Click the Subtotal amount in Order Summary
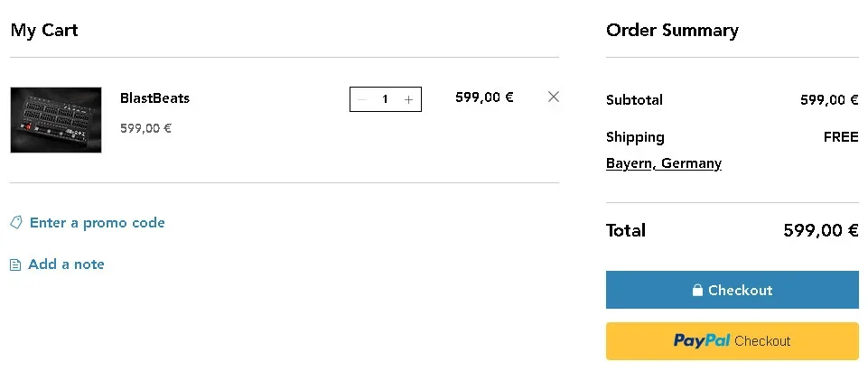The image size is (868, 371). pyautogui.click(x=828, y=100)
